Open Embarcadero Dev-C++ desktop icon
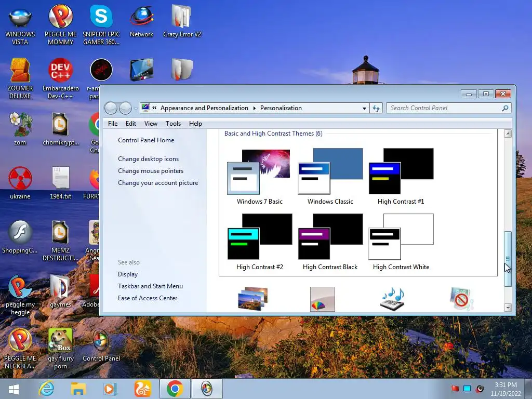The image size is (532, 399). [x=60, y=79]
